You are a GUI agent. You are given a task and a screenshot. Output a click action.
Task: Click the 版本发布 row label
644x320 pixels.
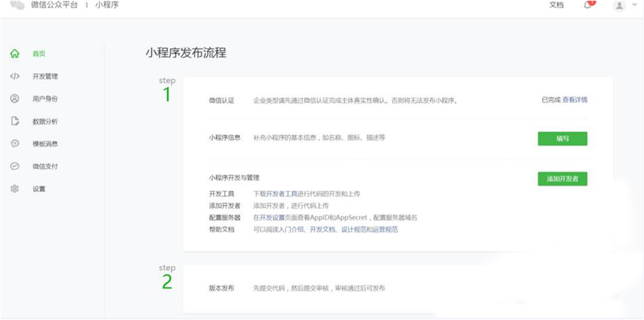point(222,288)
